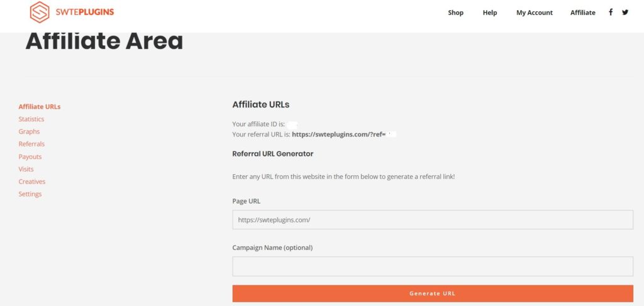644x306 pixels.
Task: Open the Graphs sidebar link
Action: 29,132
